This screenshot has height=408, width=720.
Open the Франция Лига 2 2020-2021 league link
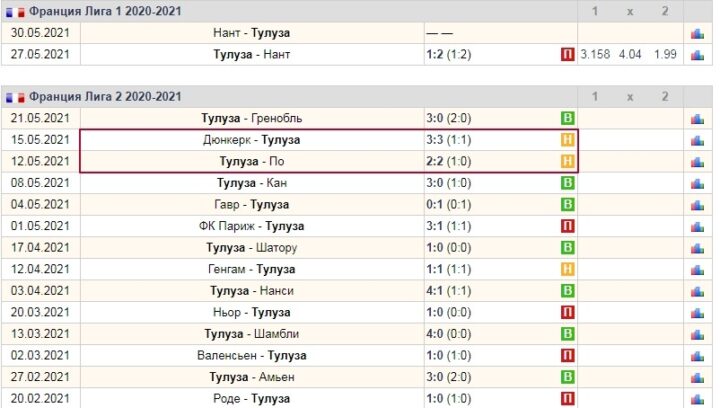click(105, 97)
